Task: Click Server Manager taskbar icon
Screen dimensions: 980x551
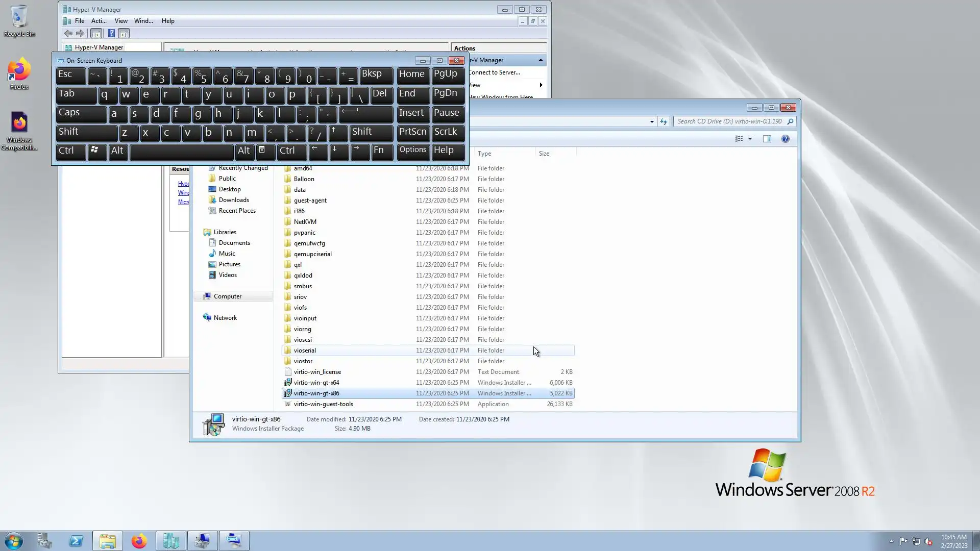Action: (44, 541)
